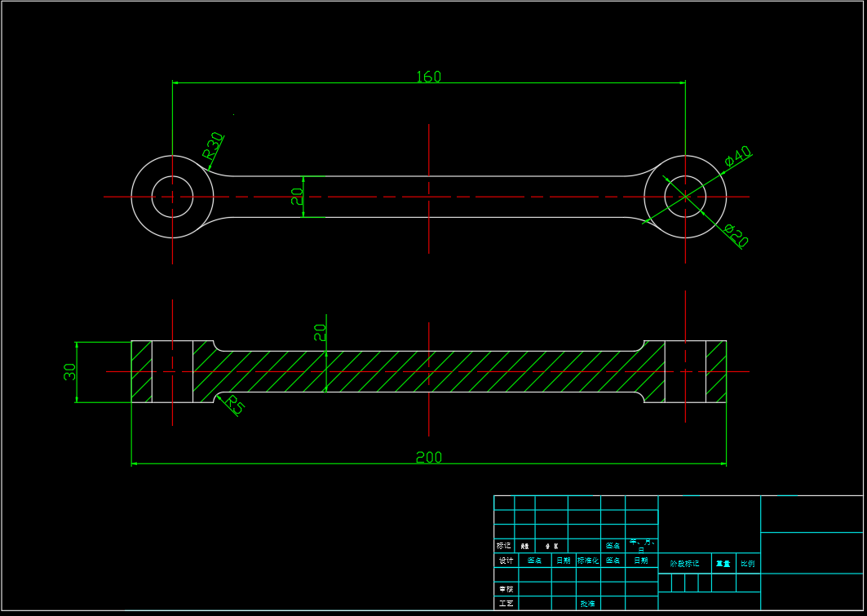This screenshot has height=616, width=867.
Task: Click the 阶段标记 cell in title block
Action: click(x=684, y=564)
